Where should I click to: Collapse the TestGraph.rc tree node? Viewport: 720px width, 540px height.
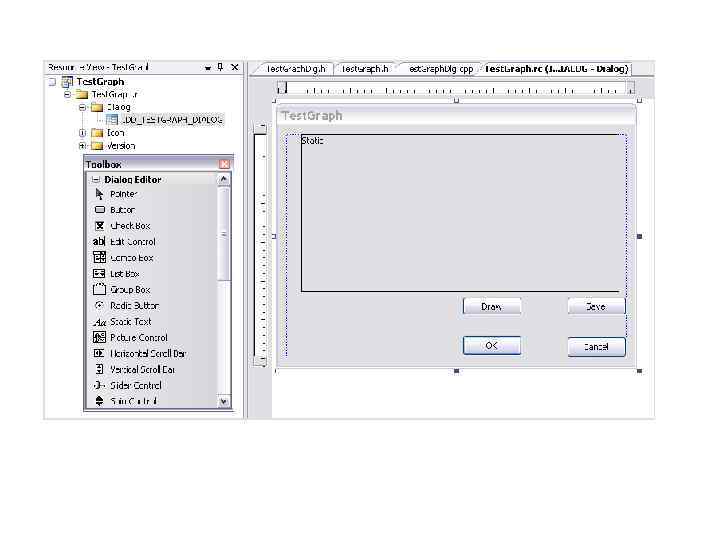click(x=68, y=95)
